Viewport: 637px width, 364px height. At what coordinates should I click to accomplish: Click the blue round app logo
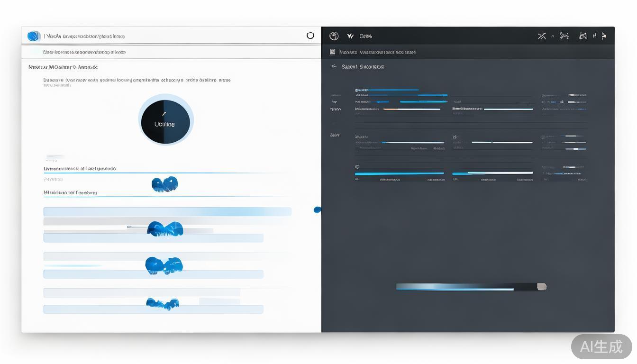click(34, 36)
